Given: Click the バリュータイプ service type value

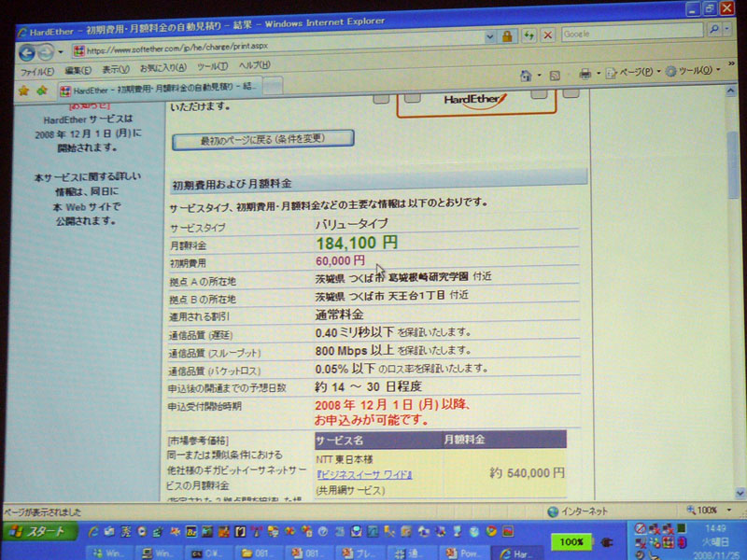Looking at the screenshot, I should click(352, 224).
